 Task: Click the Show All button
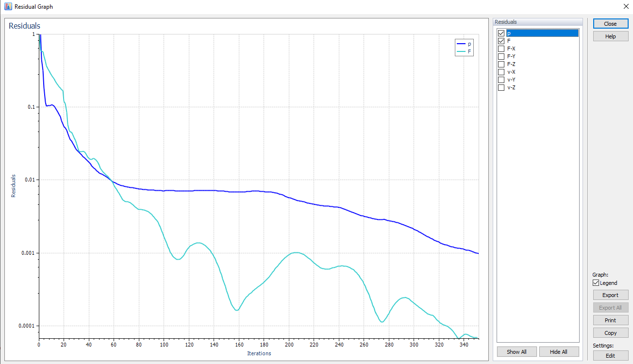tap(516, 351)
